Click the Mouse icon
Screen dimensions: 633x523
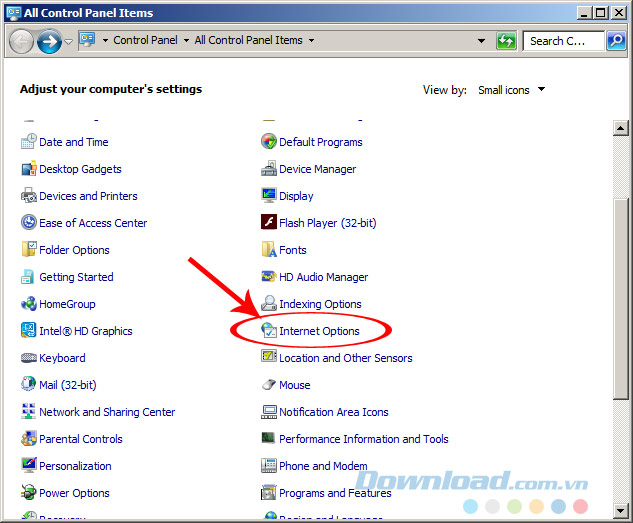pos(269,385)
